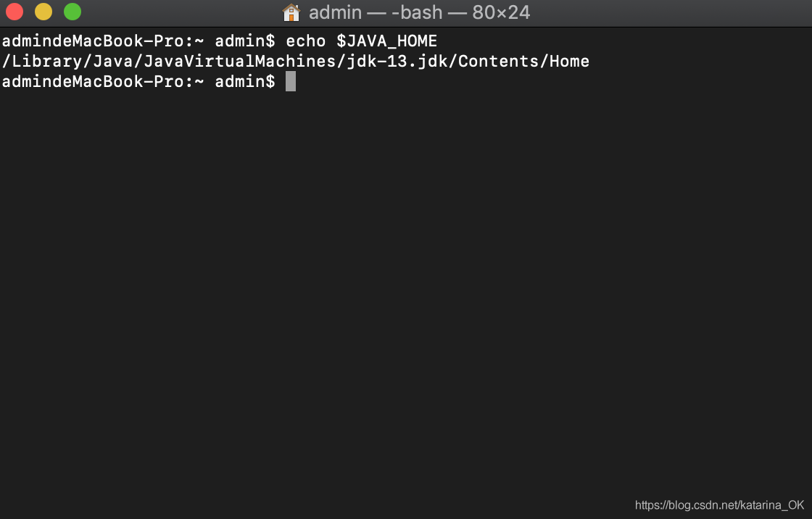
Task: Click the home folder icon in title bar
Action: click(x=291, y=12)
